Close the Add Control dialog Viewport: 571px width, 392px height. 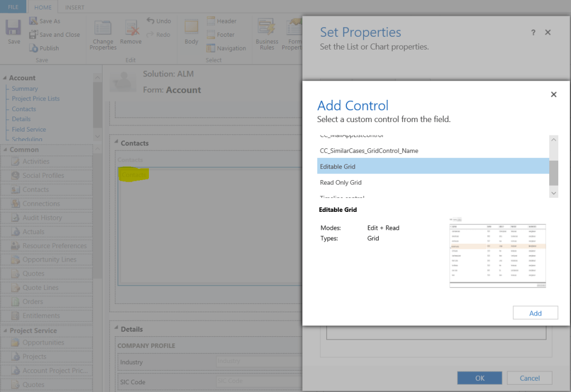coord(554,95)
